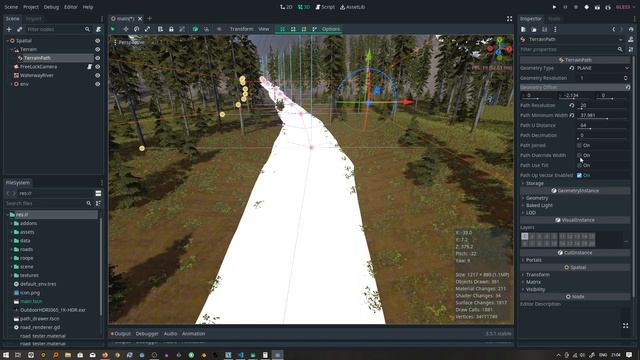This screenshot has width=640, height=360.
Task: Adjust the Path U Distance slider
Action: (x=603, y=129)
